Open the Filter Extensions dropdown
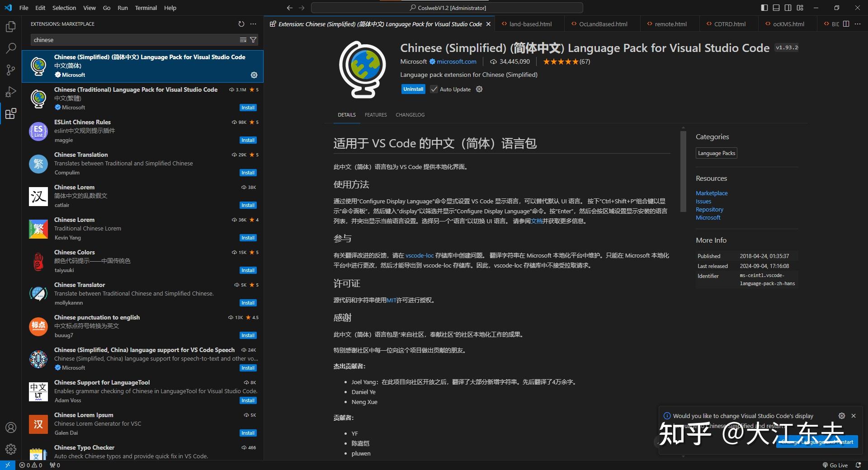This screenshot has width=868, height=470. (253, 40)
